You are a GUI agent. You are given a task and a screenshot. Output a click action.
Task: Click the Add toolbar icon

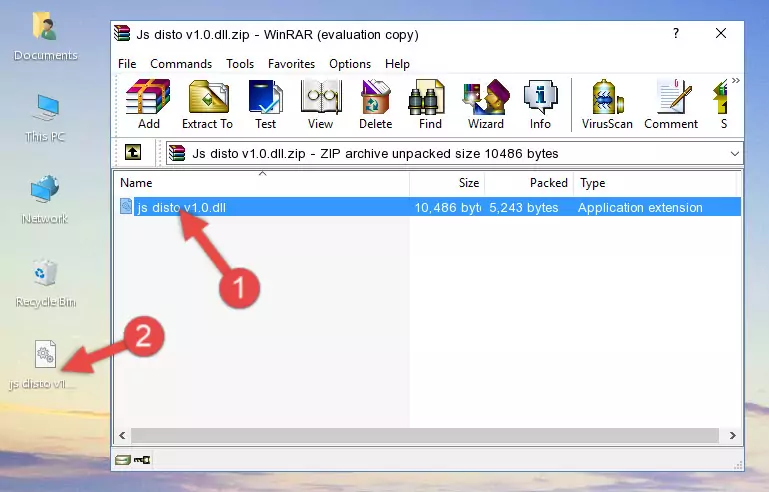coord(148,104)
